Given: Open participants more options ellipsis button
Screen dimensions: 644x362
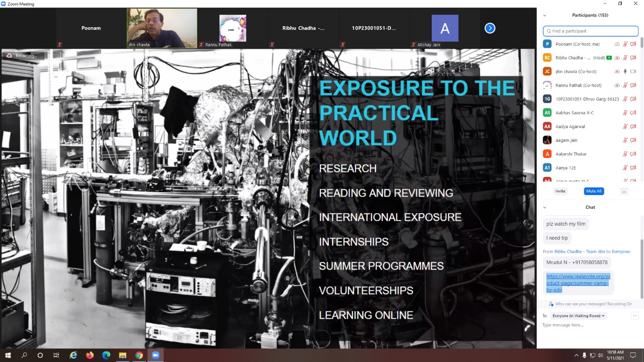Looking at the screenshot, I should point(624,191).
